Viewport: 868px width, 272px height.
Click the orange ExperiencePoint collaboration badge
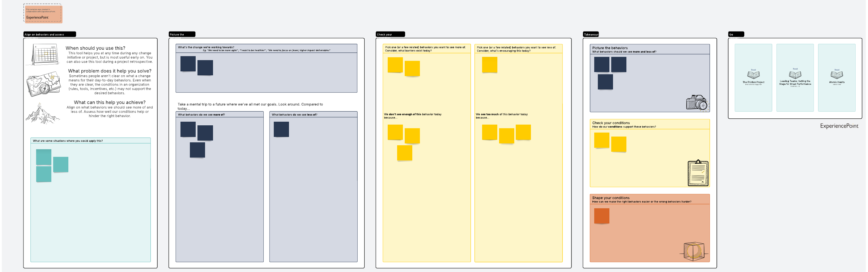43,14
